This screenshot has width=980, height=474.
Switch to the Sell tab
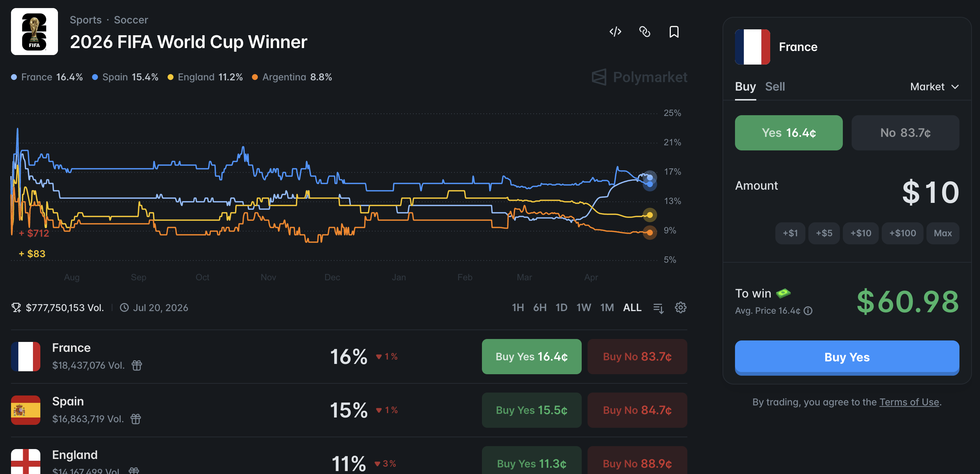pos(775,87)
